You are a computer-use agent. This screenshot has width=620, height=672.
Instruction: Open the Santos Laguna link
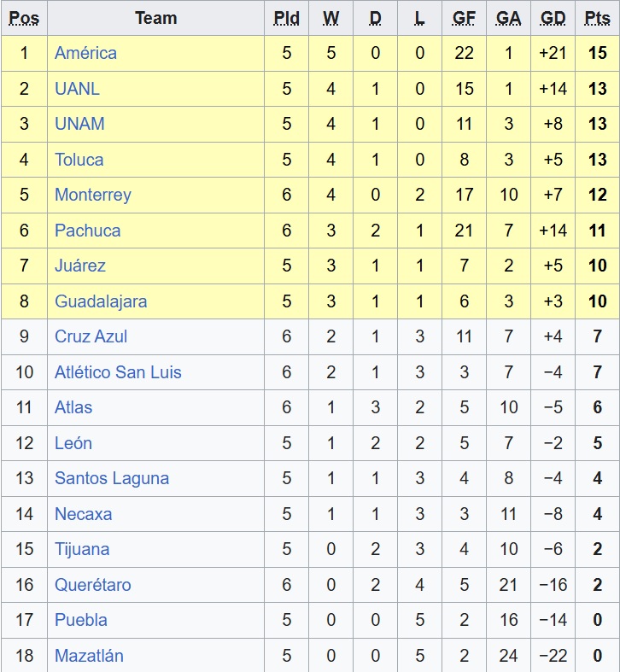click(x=112, y=478)
